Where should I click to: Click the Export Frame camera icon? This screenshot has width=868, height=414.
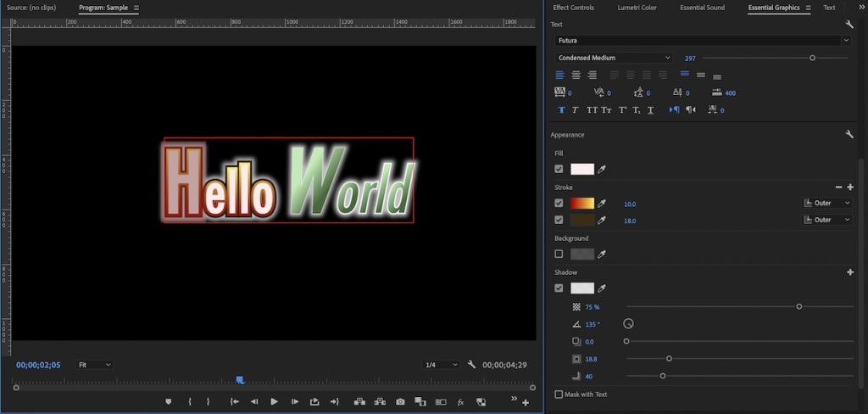(400, 401)
